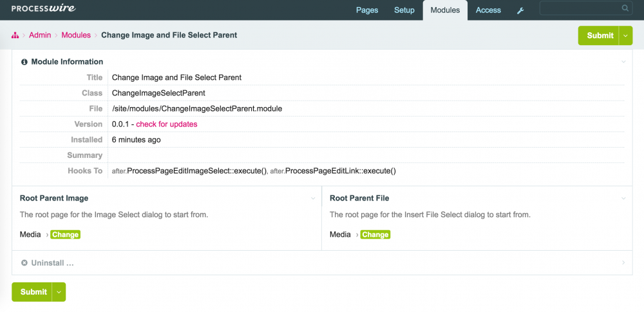Focus the top search input field
Image resolution: width=644 pixels, height=312 pixels.
pyautogui.click(x=580, y=8)
